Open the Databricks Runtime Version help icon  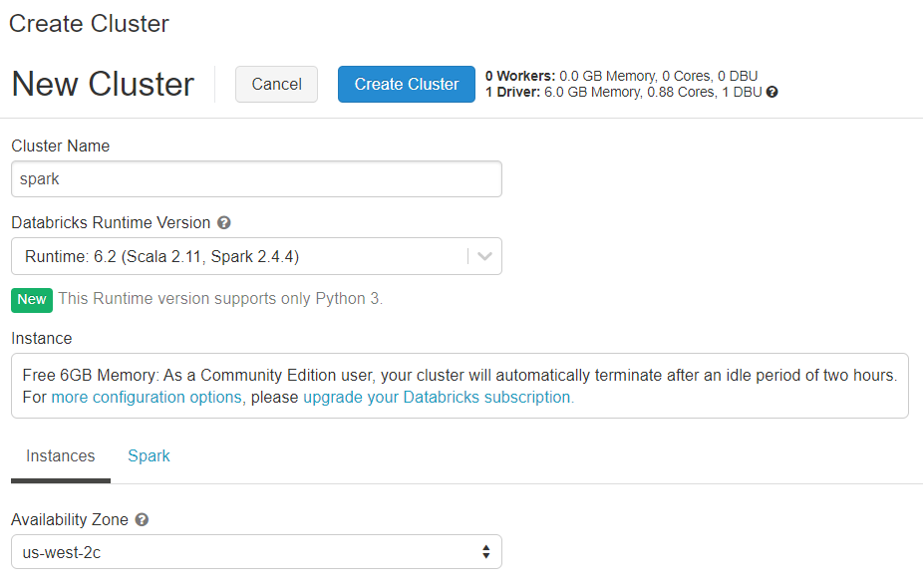[x=223, y=222]
